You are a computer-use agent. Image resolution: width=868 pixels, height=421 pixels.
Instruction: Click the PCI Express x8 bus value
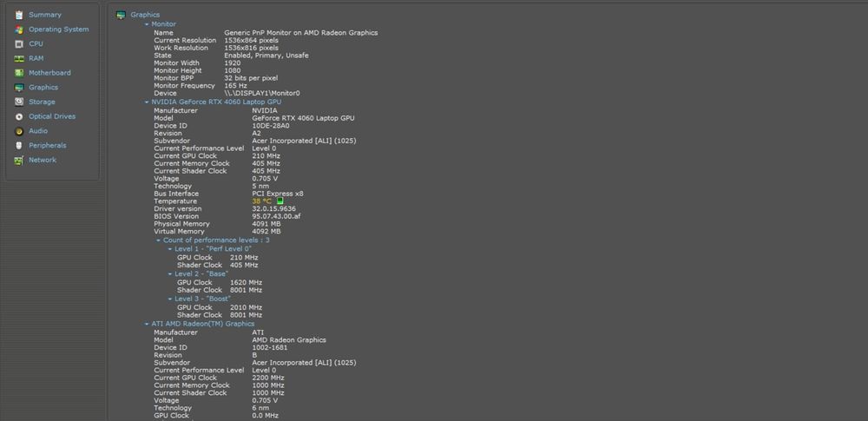click(x=278, y=194)
